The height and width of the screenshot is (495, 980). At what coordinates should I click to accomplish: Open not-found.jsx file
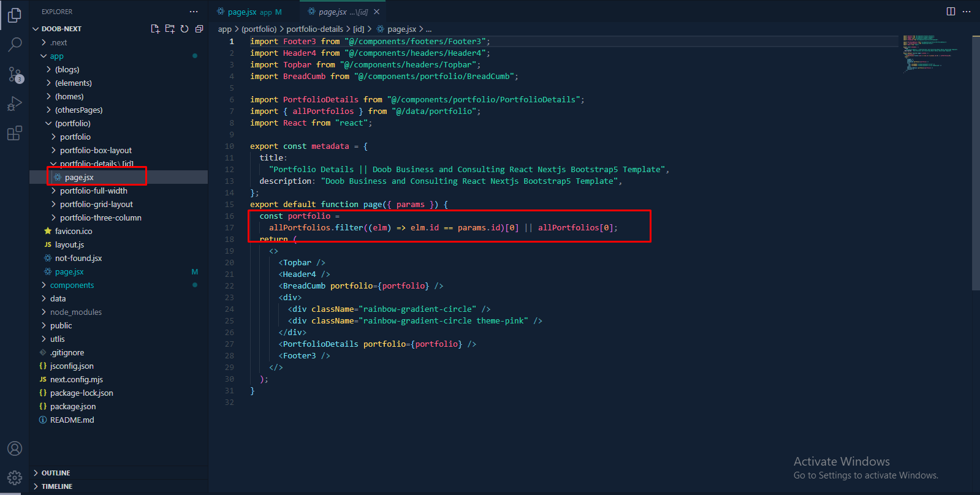click(118, 258)
